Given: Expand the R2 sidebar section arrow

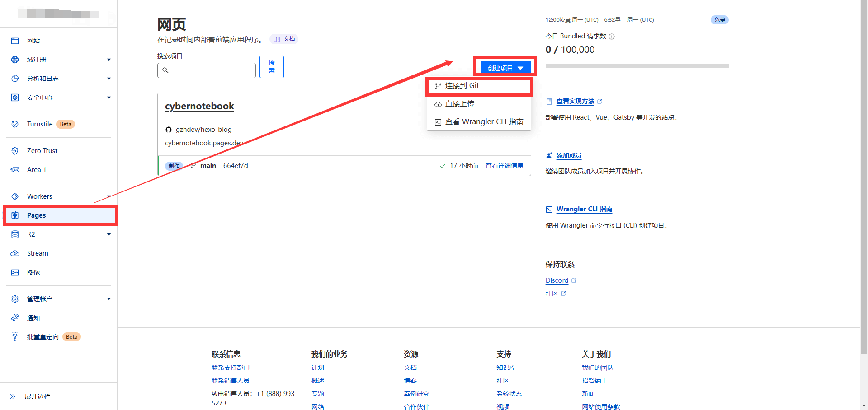Looking at the screenshot, I should (x=109, y=234).
